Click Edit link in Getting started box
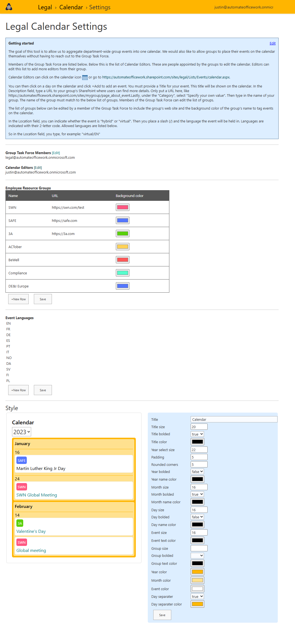The width and height of the screenshot is (295, 644). point(272,43)
